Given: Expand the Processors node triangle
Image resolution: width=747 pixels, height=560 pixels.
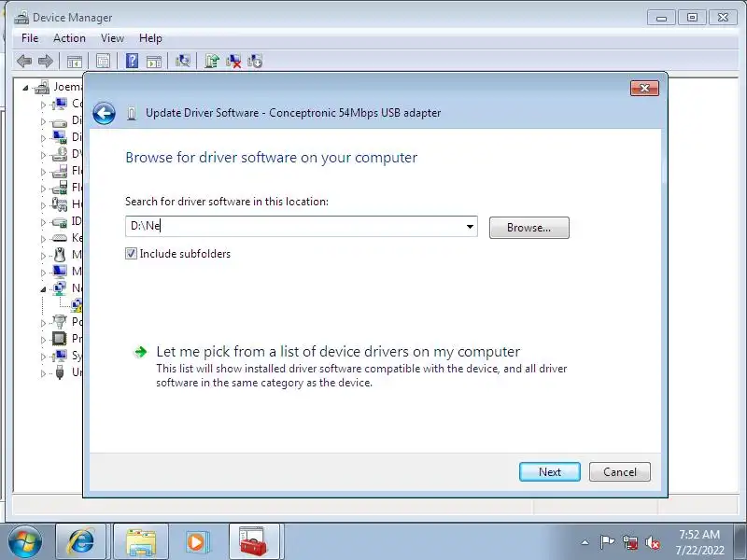Looking at the screenshot, I should (43, 340).
